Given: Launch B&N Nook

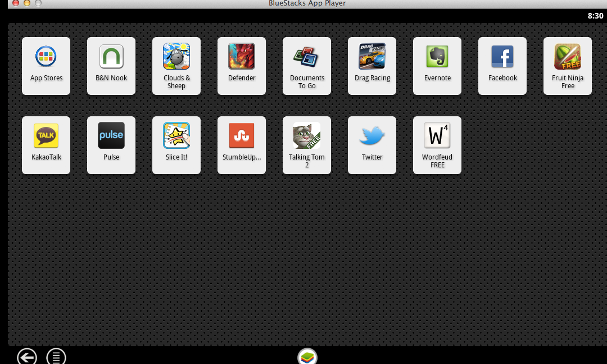Looking at the screenshot, I should 111,66.
